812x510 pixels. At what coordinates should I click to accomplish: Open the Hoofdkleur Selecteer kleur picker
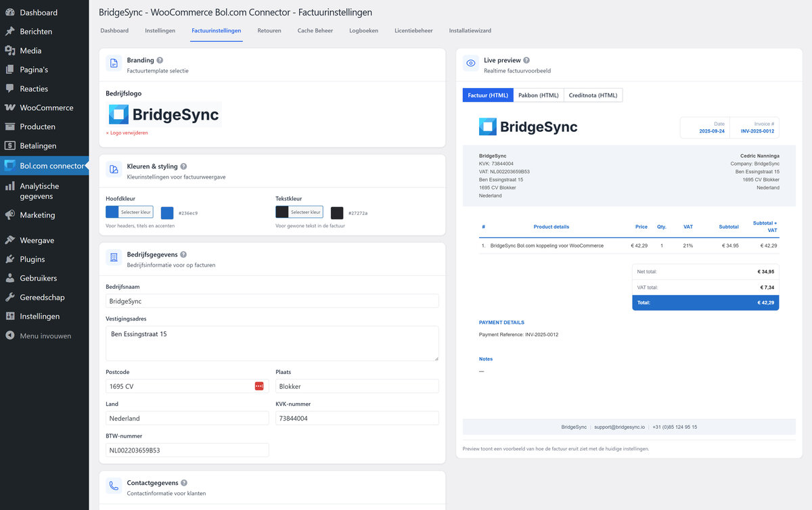tap(130, 212)
